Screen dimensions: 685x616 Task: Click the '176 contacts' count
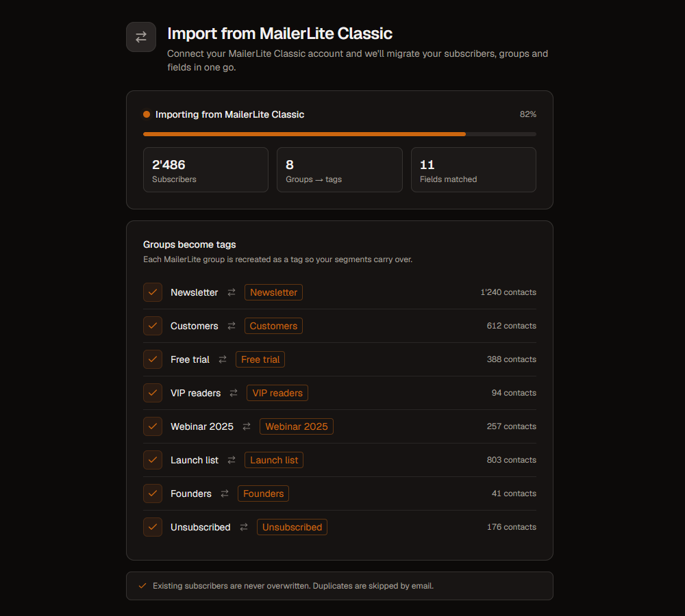pyautogui.click(x=512, y=527)
